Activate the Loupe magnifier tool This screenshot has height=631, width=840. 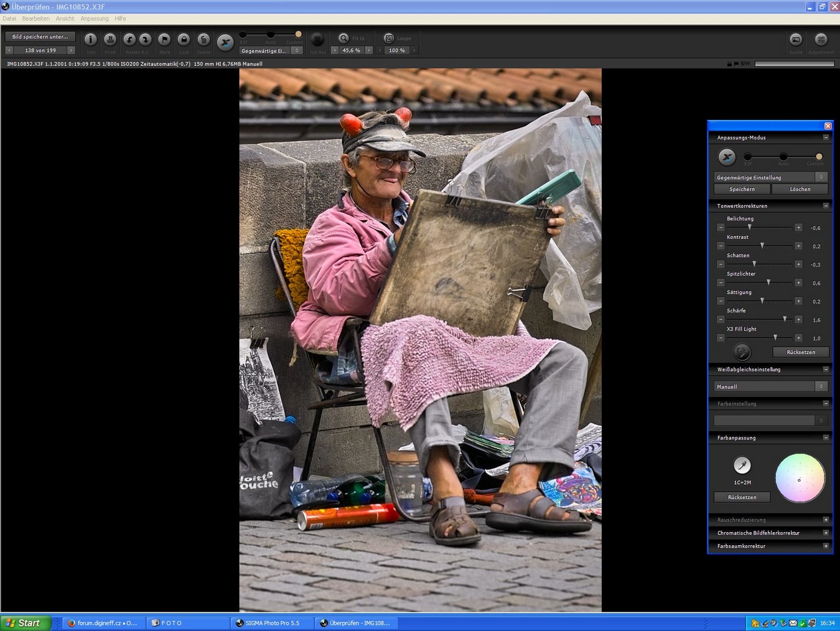click(389, 39)
